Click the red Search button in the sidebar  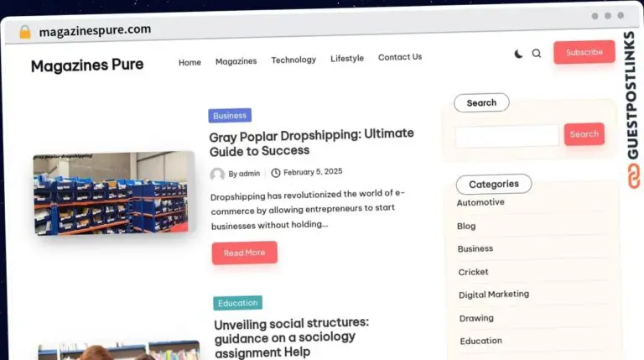click(x=584, y=134)
